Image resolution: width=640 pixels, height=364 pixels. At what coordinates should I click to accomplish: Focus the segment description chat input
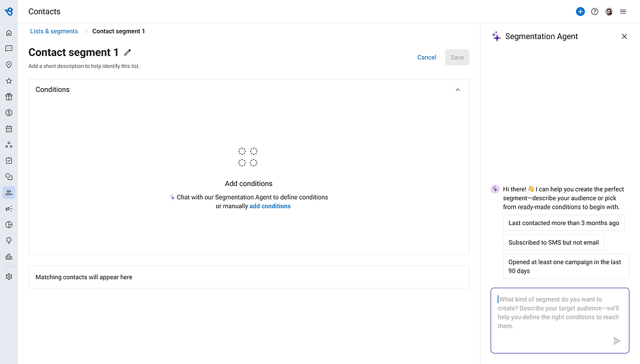click(x=560, y=320)
